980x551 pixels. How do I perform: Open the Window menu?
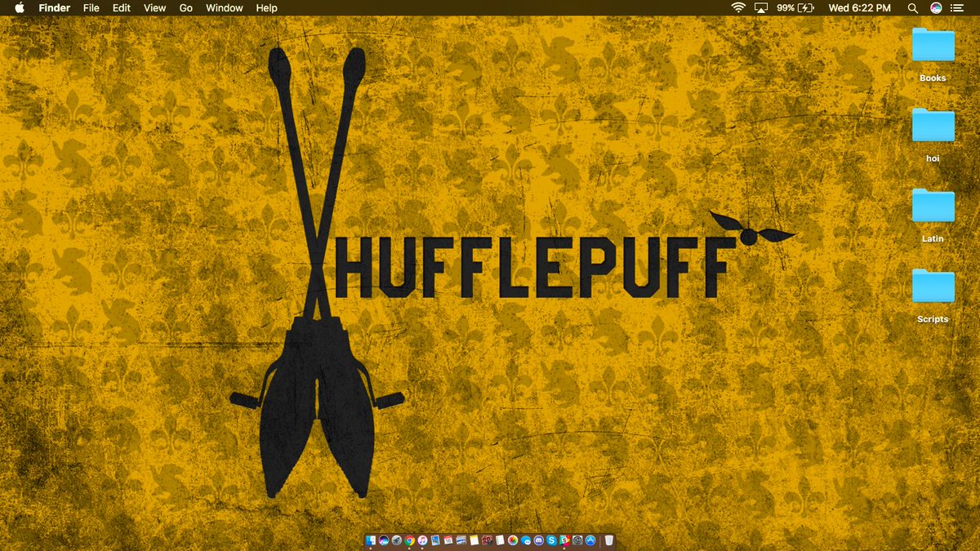(225, 8)
